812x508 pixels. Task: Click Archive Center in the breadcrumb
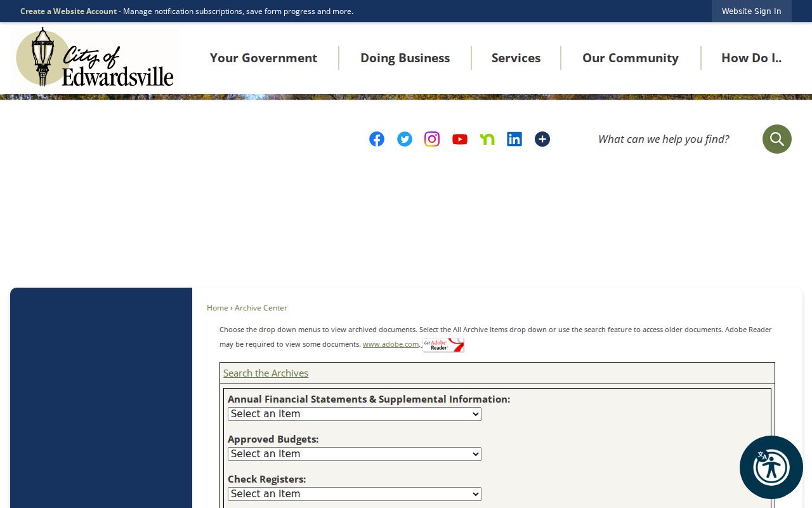[x=261, y=308]
